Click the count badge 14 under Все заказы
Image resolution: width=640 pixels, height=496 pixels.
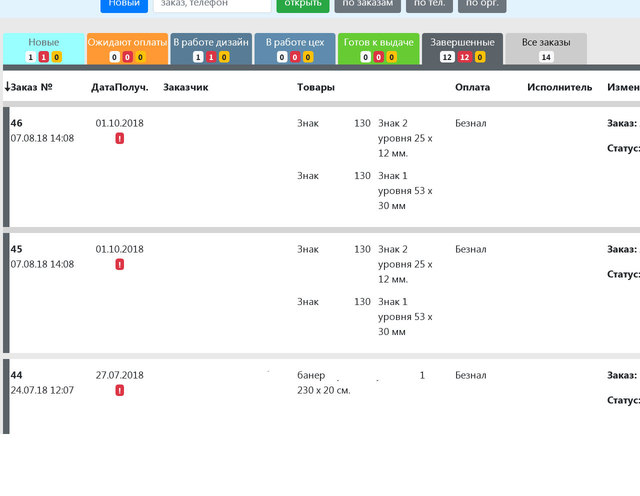pyautogui.click(x=546, y=57)
